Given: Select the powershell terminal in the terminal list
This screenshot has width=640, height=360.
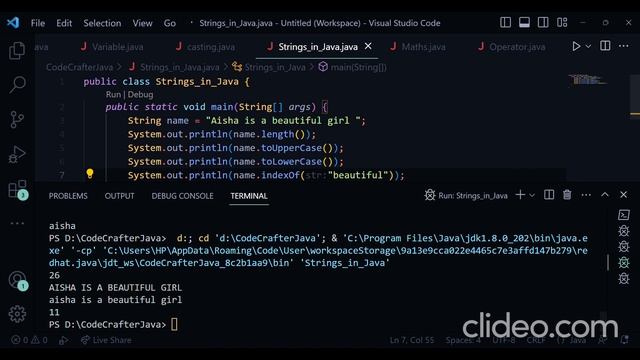Looking at the screenshot, I should tap(624, 215).
